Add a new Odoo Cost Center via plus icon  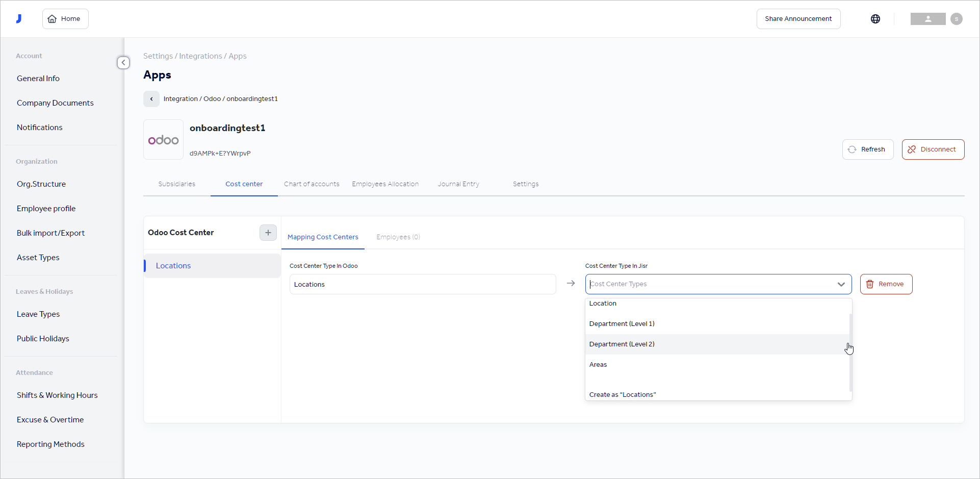coord(268,233)
